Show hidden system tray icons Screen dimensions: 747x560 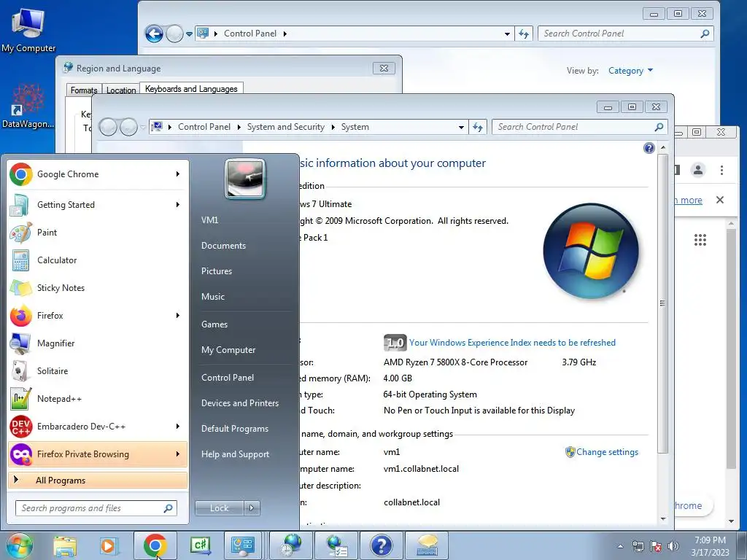tap(620, 546)
